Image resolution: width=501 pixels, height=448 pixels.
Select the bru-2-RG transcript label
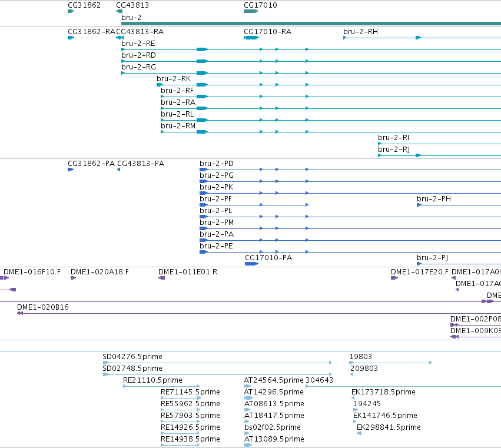pyautogui.click(x=139, y=67)
